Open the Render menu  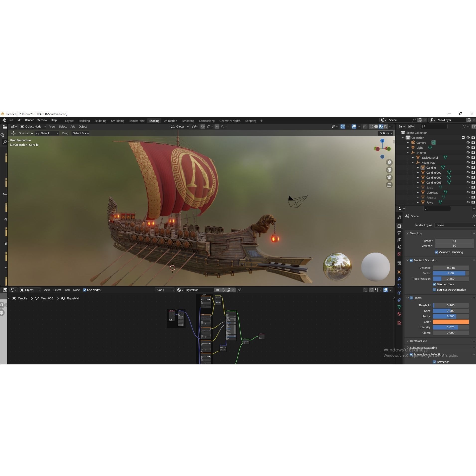point(29,120)
